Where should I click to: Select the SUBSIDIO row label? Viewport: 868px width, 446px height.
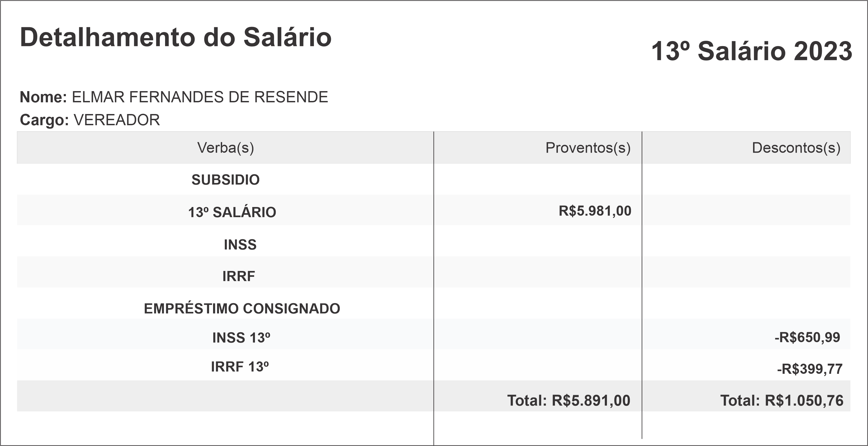(x=225, y=180)
